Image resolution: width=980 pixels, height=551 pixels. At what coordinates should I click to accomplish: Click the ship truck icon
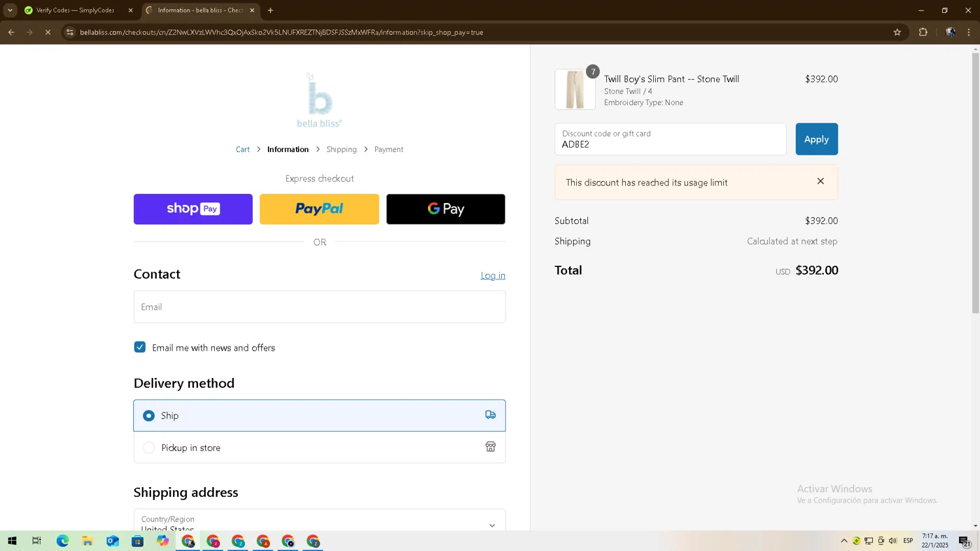point(491,415)
